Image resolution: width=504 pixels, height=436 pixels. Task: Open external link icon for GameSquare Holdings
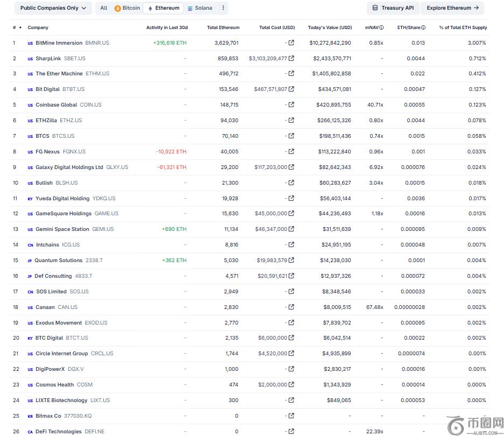point(292,214)
